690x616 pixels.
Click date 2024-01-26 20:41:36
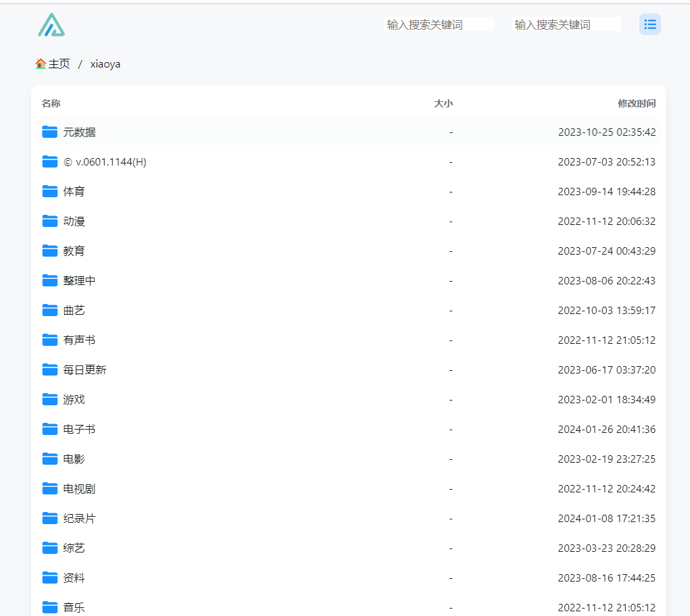(607, 429)
